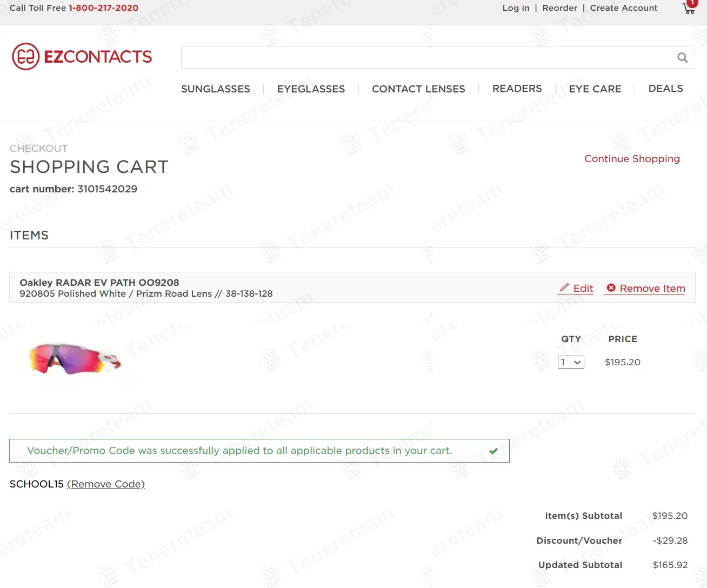Open the Eyeglasses menu
The width and height of the screenshot is (707, 588).
pos(311,89)
